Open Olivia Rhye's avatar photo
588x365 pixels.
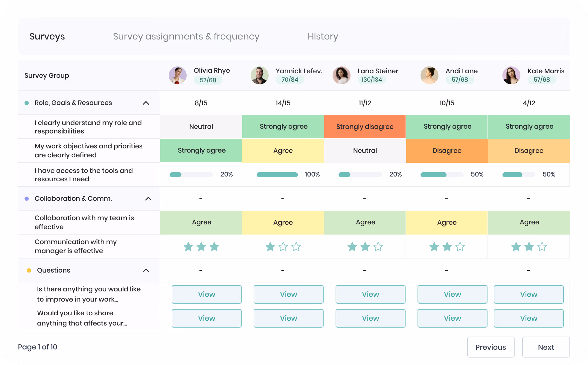178,75
